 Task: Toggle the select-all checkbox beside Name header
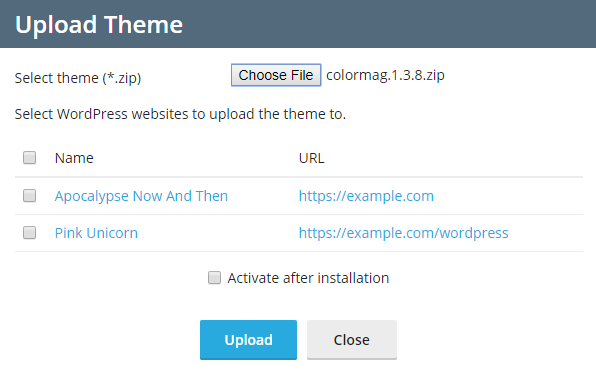click(x=29, y=157)
